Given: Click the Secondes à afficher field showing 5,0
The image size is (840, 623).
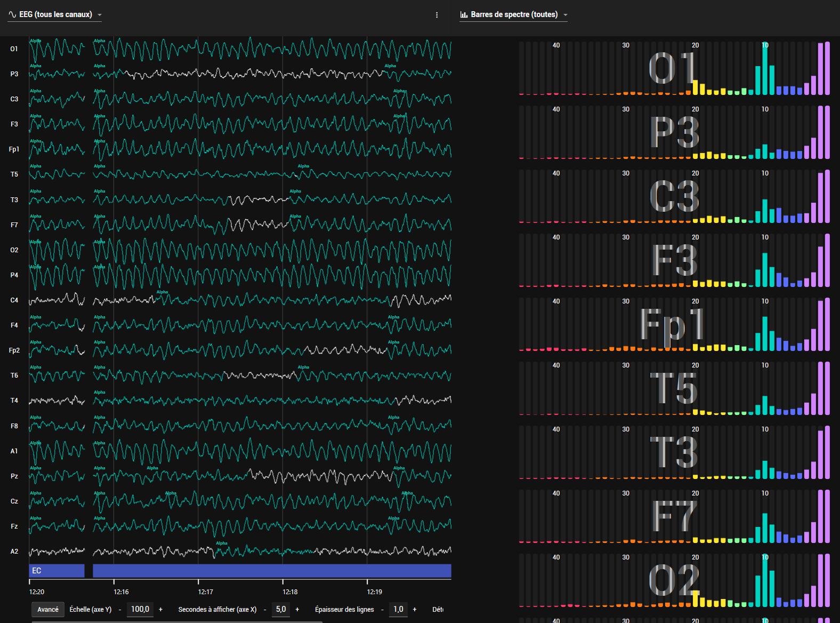Looking at the screenshot, I should [281, 609].
